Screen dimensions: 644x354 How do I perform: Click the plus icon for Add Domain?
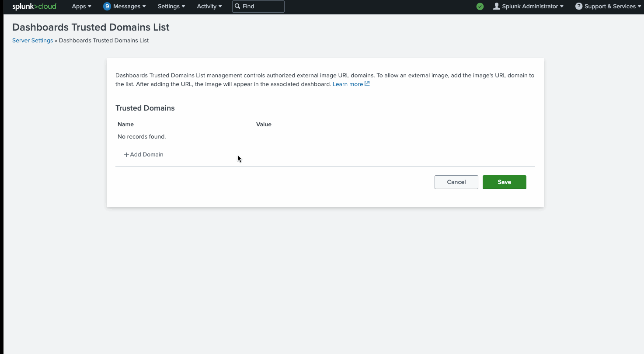[126, 155]
